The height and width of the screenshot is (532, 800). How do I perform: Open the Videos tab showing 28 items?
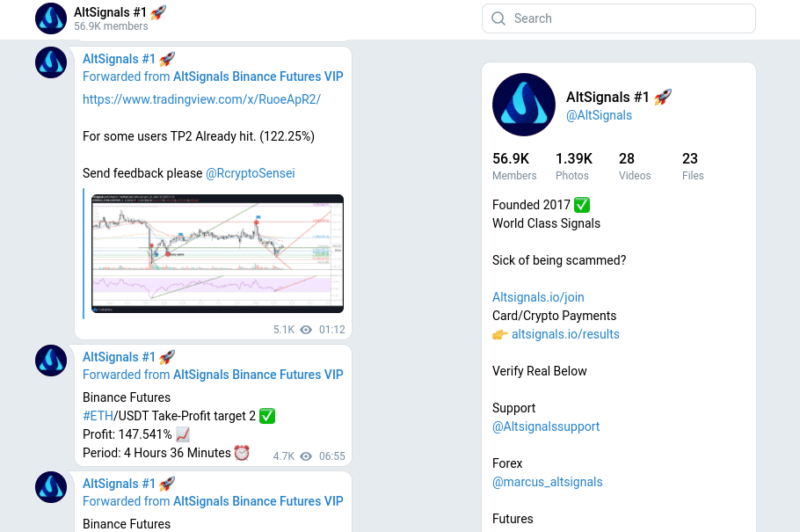click(x=634, y=166)
